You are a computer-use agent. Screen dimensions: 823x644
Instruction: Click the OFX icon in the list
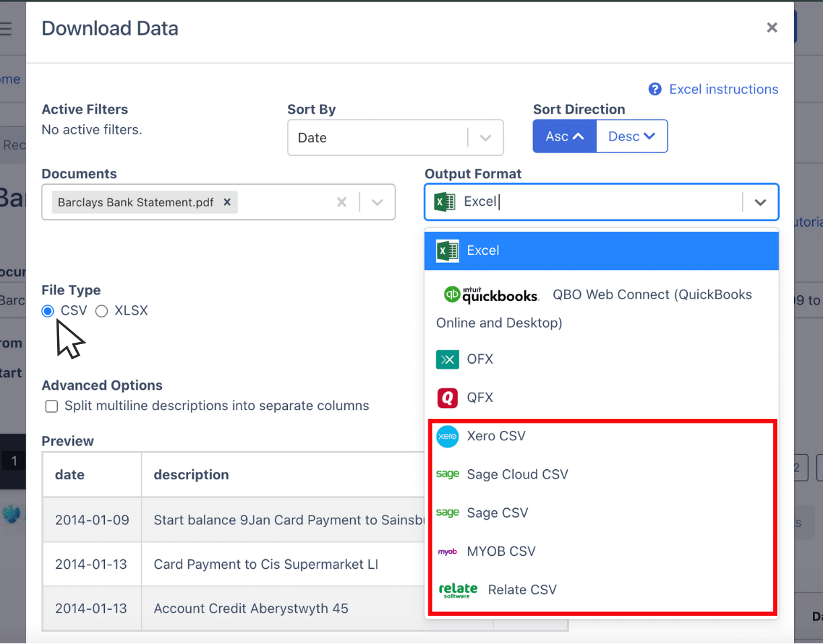pos(448,359)
